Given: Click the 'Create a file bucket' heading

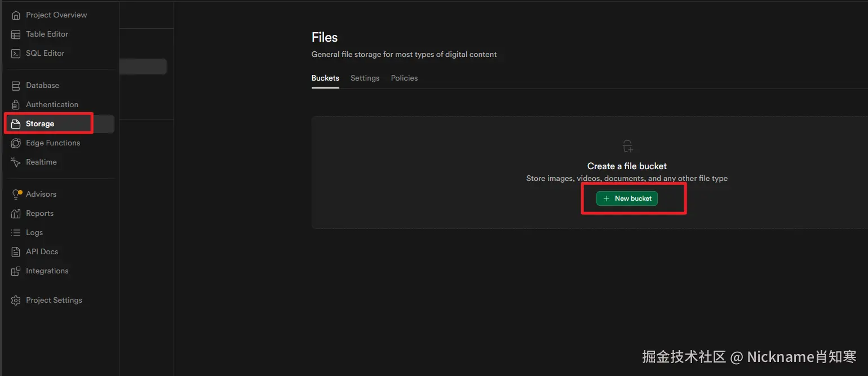Looking at the screenshot, I should 627,166.
